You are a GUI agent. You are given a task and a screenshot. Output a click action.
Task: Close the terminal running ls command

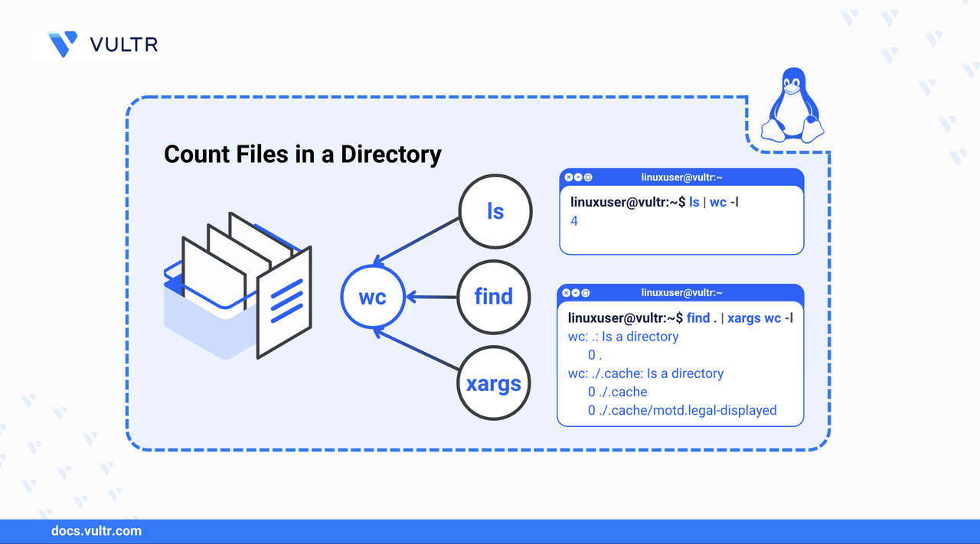[569, 178]
